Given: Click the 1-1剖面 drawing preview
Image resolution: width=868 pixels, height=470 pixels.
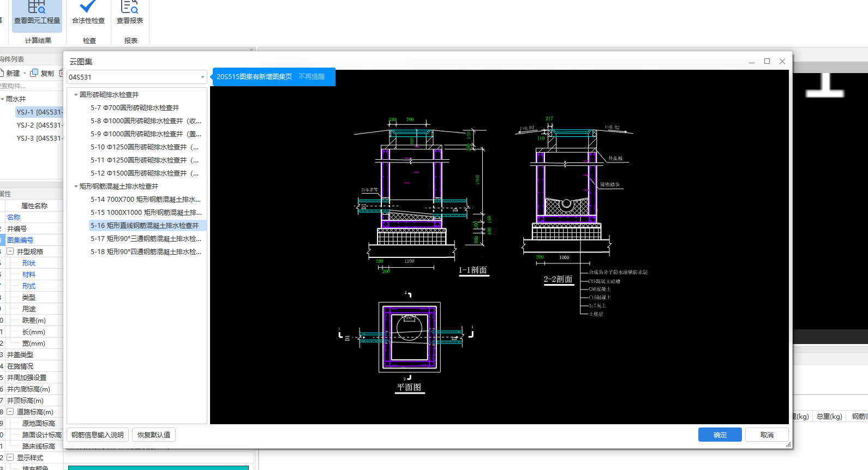Looking at the screenshot, I should click(x=423, y=196).
